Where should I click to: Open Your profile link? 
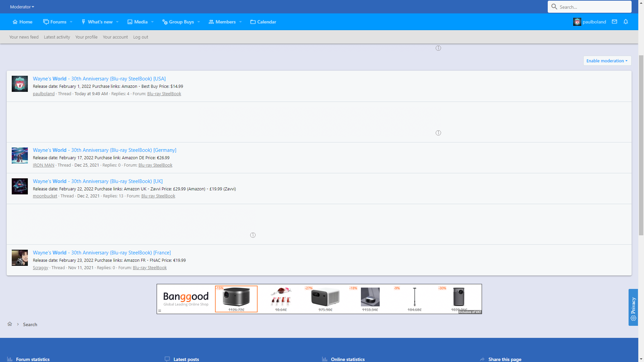[x=87, y=37]
